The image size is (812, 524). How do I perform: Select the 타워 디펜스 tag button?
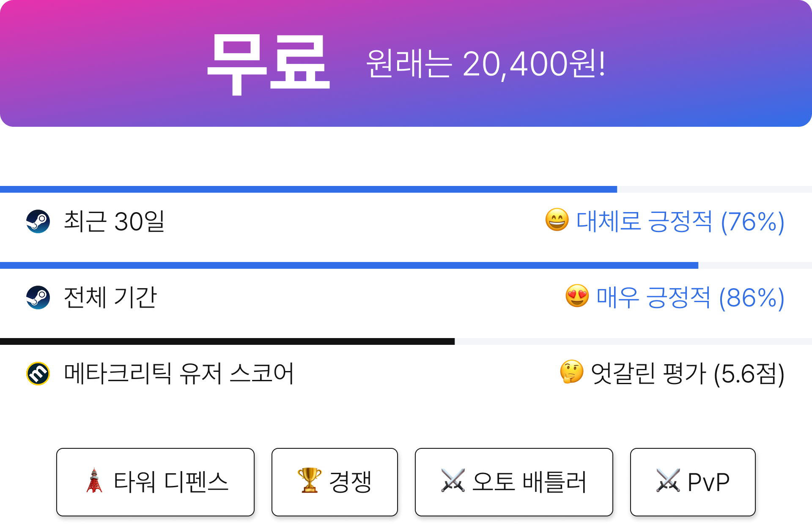[x=155, y=482]
